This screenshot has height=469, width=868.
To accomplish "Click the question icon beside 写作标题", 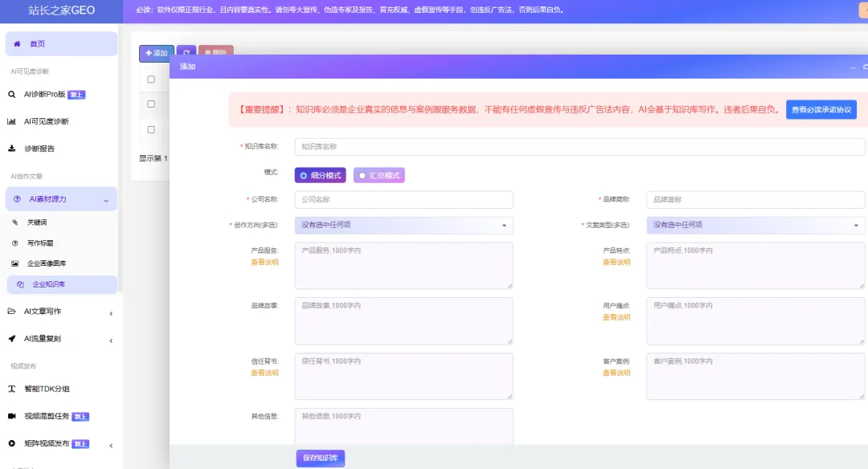I will (x=15, y=243).
